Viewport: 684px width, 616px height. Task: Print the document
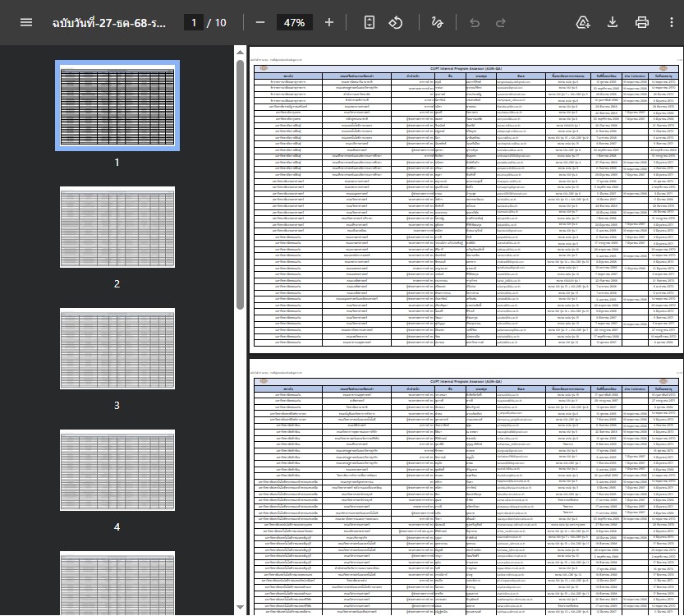(641, 22)
